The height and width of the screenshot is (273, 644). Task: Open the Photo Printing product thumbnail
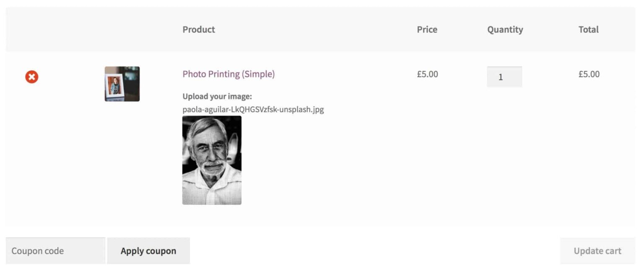pos(122,84)
